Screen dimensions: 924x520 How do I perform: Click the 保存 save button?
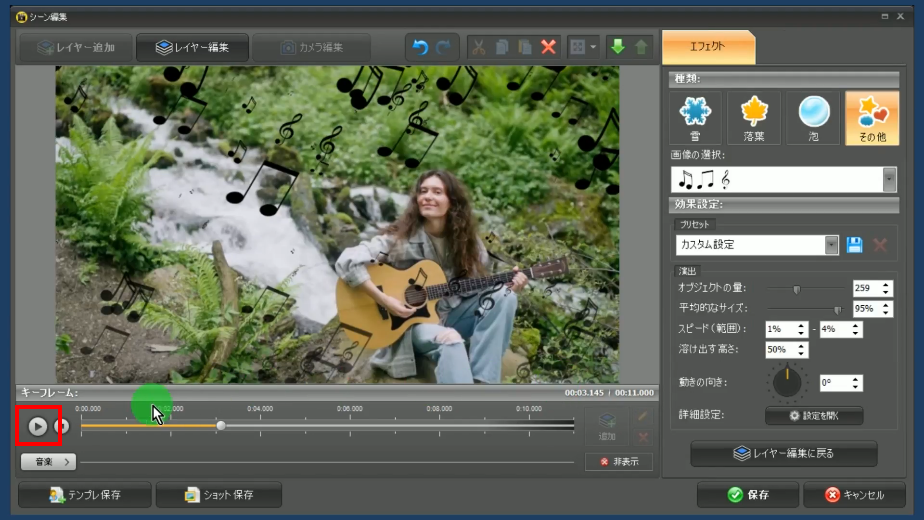[x=747, y=494]
